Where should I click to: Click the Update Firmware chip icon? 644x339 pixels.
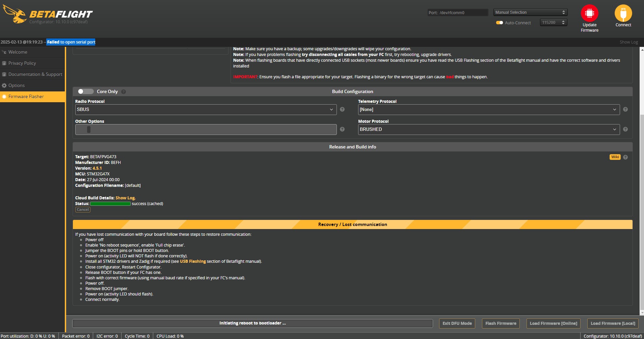coord(589,13)
